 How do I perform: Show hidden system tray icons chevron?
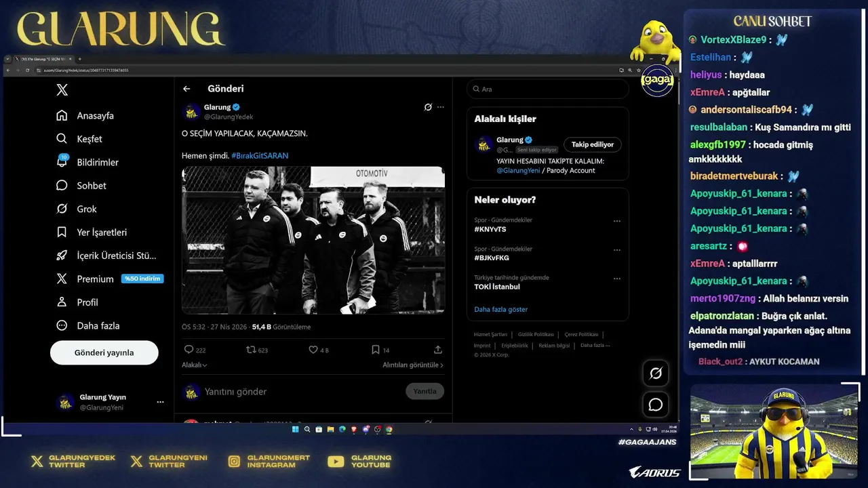(x=631, y=429)
